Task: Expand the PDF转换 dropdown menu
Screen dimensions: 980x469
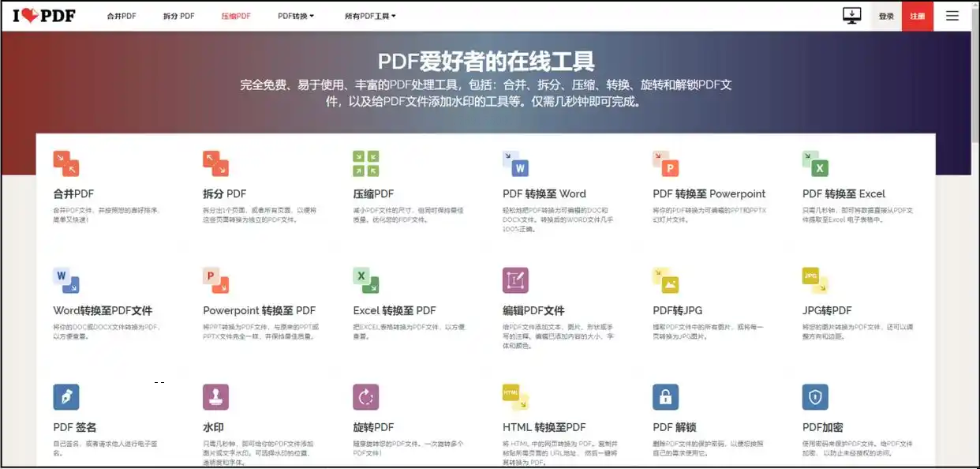Action: tap(296, 16)
